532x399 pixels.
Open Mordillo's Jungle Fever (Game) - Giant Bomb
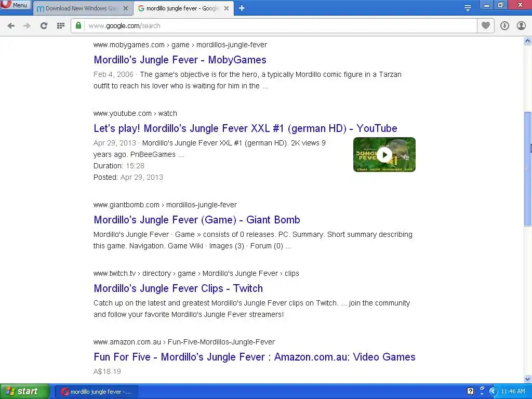(x=197, y=220)
